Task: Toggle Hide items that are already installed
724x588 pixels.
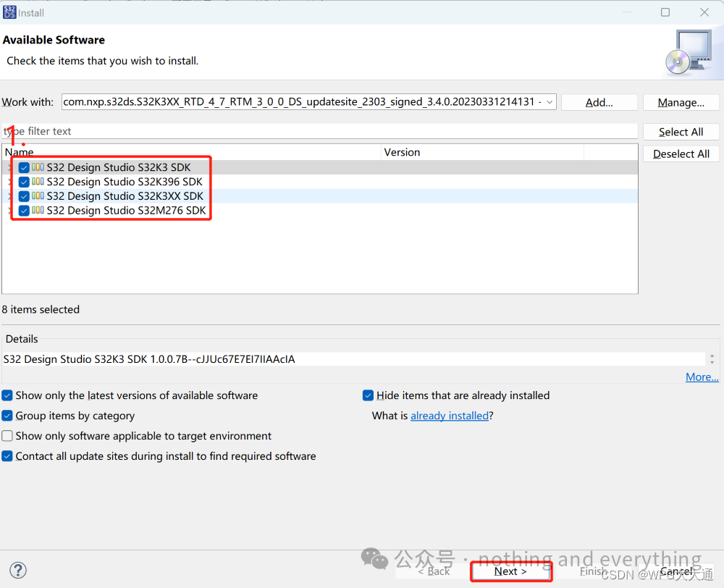Action: tap(368, 395)
